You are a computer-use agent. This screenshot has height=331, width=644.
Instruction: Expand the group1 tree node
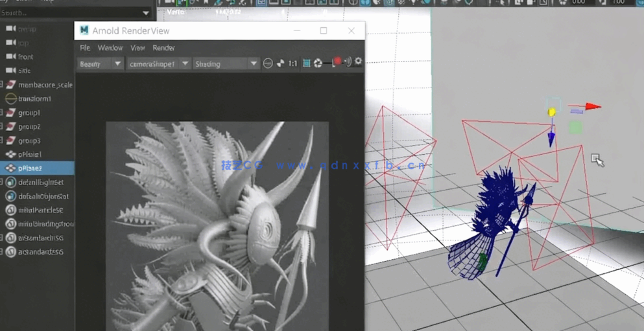[2, 113]
